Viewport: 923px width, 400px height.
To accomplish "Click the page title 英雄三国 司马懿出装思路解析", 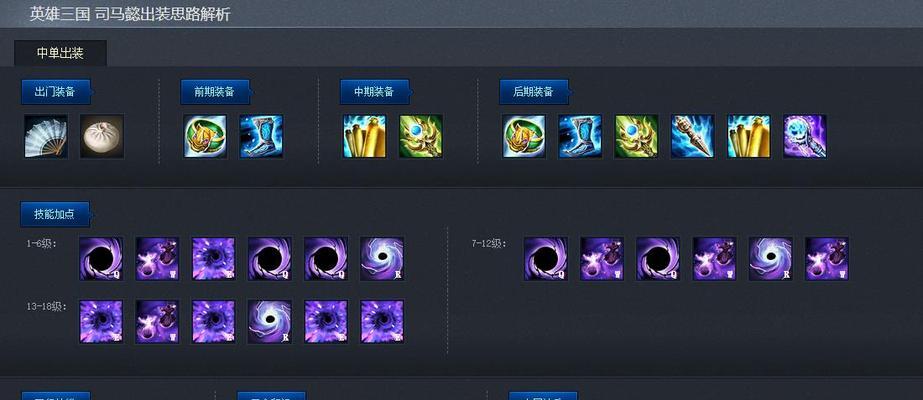I will [x=130, y=14].
